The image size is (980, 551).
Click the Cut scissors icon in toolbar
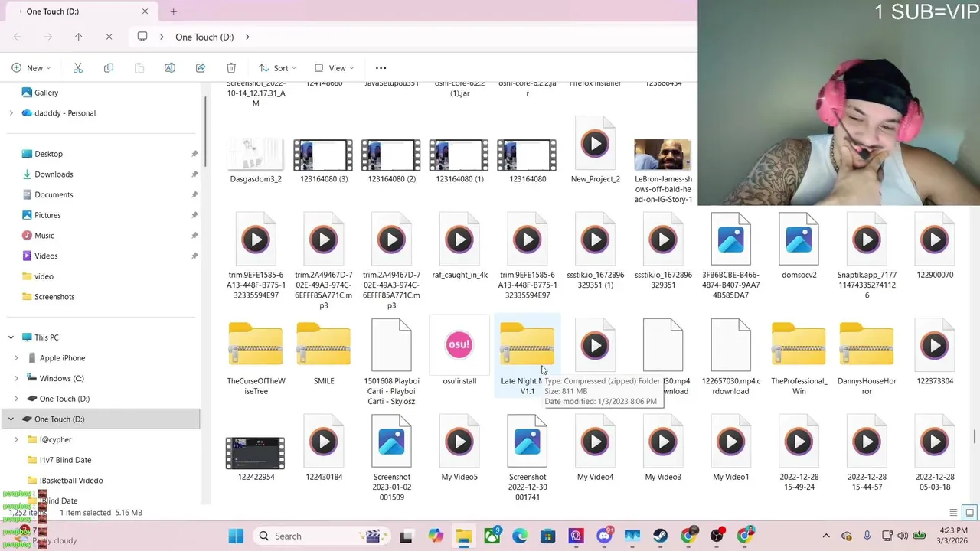click(78, 68)
